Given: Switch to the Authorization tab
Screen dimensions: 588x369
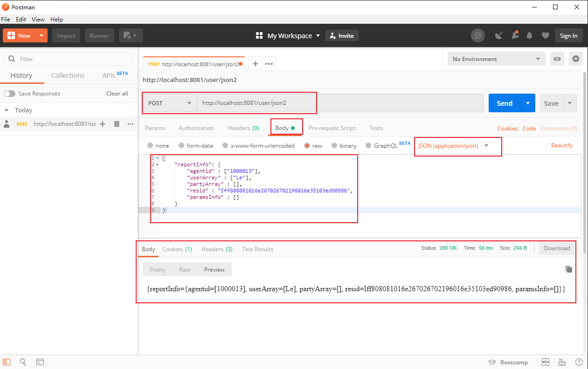Looking at the screenshot, I should click(x=196, y=128).
